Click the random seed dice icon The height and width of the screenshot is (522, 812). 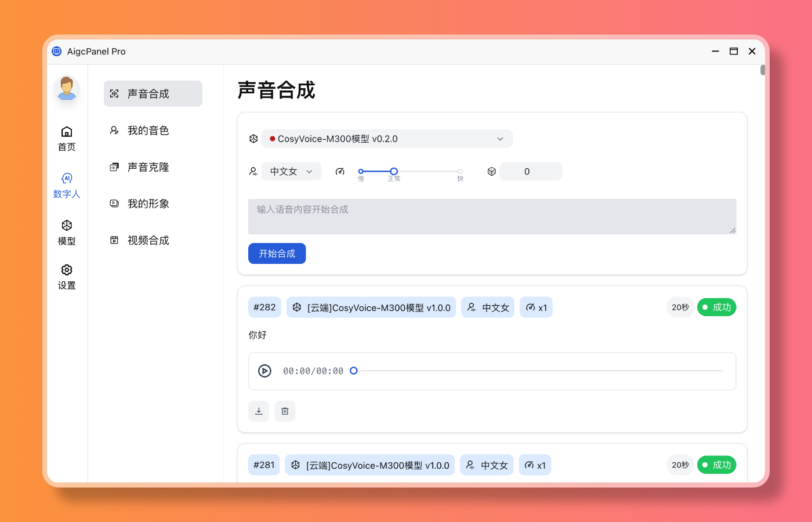coord(491,172)
